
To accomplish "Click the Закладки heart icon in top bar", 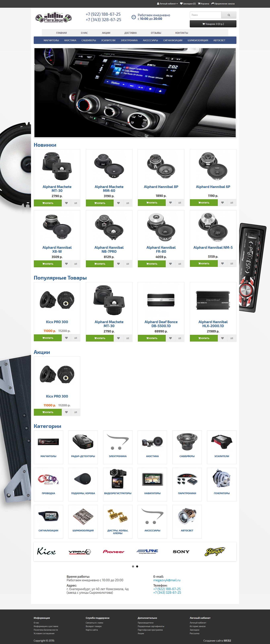I will pyautogui.click(x=181, y=4).
